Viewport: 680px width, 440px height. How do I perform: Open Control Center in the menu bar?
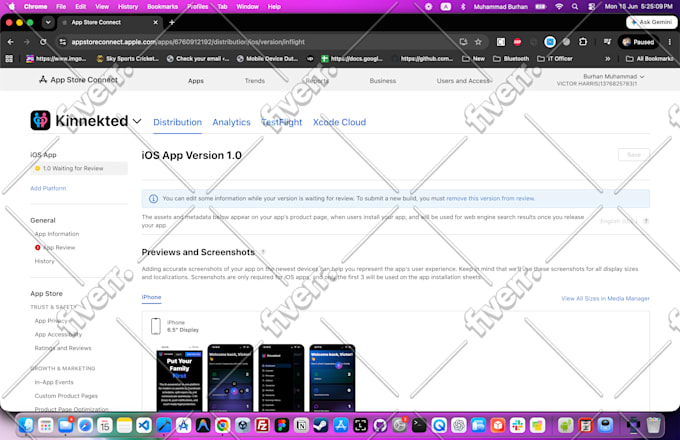[x=591, y=7]
